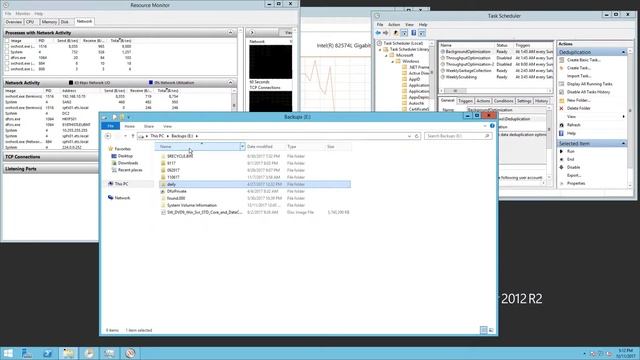Expand the Listening Ports section
Viewport: 640px width, 360px height.
[51, 169]
